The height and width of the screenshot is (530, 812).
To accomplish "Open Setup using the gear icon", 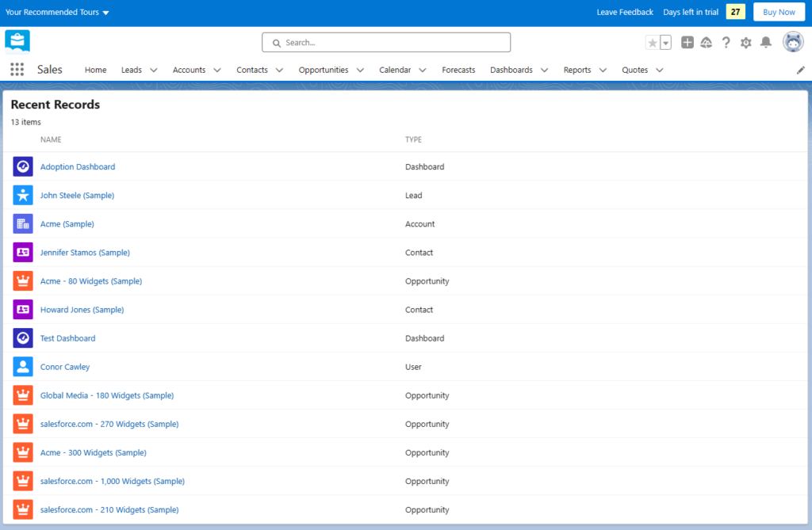I will pos(745,42).
